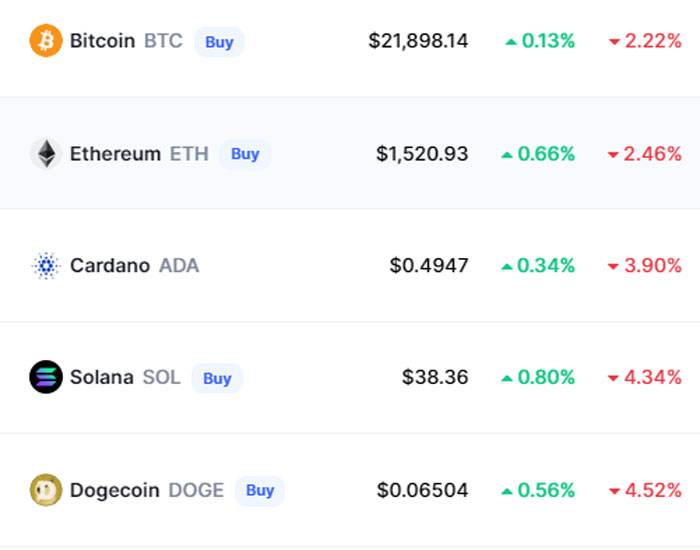The height and width of the screenshot is (550, 700).
Task: Click the Buy button for Dogecoin
Action: (x=260, y=491)
